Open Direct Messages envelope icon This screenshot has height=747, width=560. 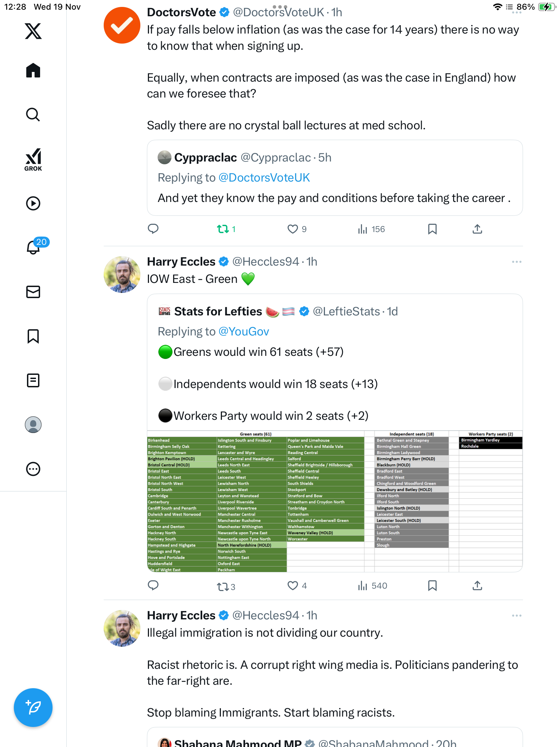(33, 292)
